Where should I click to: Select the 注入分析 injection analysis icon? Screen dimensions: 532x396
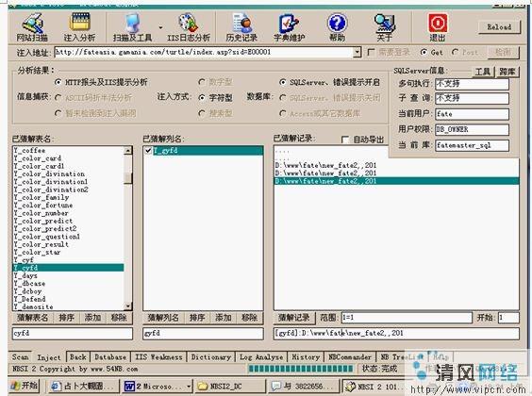click(x=80, y=26)
